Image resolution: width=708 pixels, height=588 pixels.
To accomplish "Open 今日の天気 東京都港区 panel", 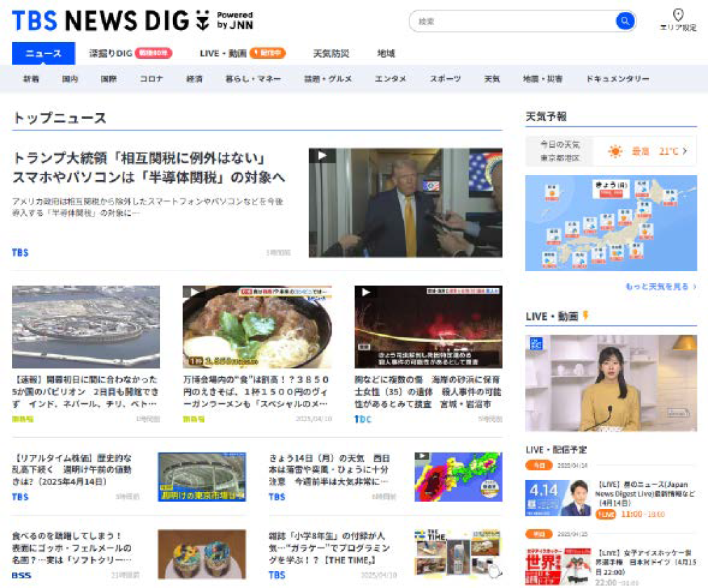I will (x=611, y=151).
